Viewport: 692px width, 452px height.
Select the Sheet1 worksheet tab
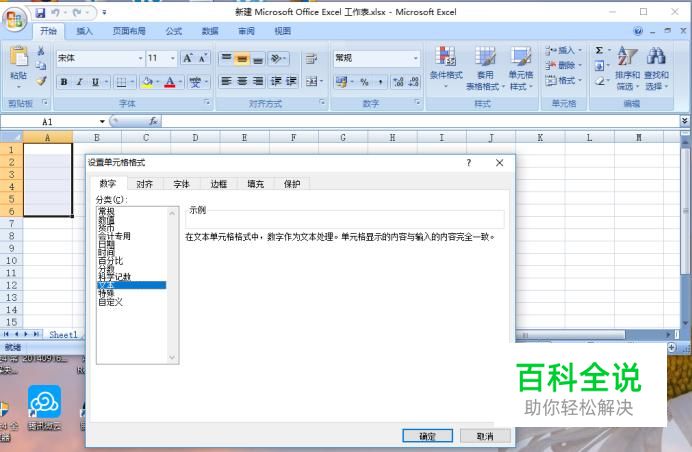tap(63, 335)
